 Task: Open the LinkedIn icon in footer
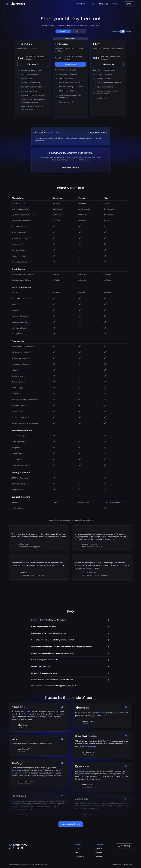coord(22,848)
